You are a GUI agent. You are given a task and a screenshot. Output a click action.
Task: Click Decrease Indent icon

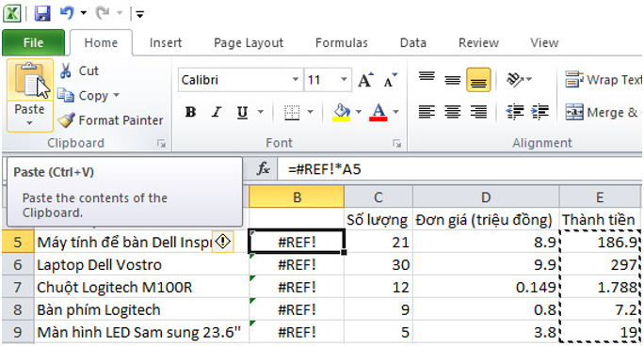pyautogui.click(x=515, y=112)
